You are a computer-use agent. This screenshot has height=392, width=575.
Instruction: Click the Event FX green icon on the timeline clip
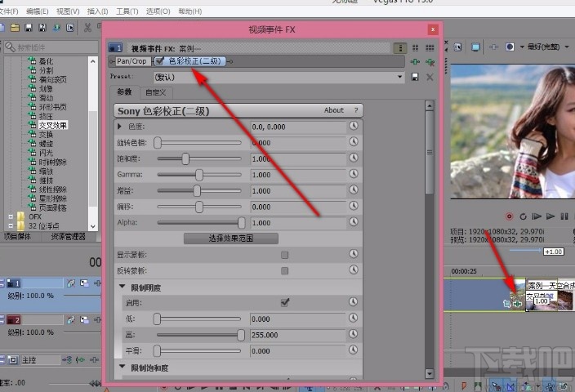[x=518, y=304]
